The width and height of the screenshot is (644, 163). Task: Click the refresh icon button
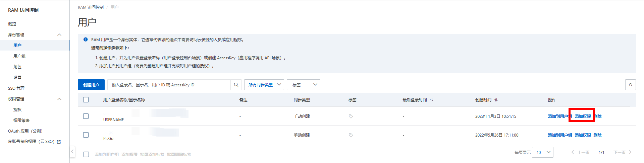[631, 85]
